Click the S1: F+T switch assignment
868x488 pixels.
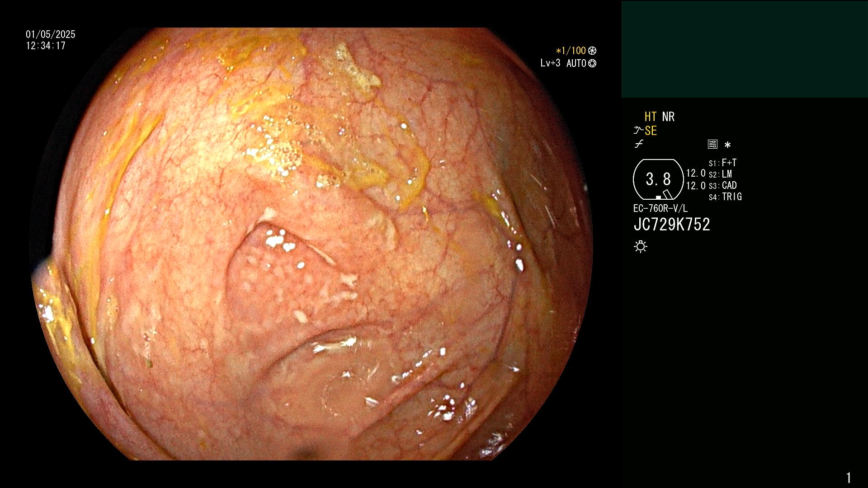(722, 163)
